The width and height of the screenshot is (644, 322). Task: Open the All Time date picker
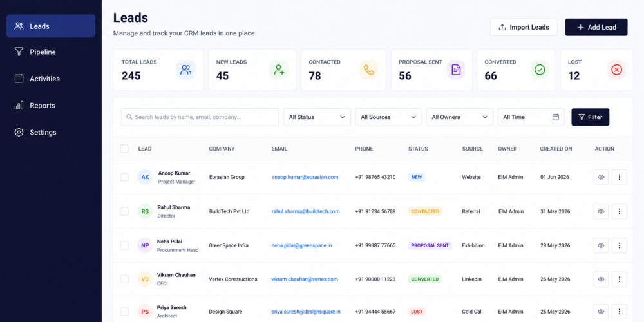(531, 117)
